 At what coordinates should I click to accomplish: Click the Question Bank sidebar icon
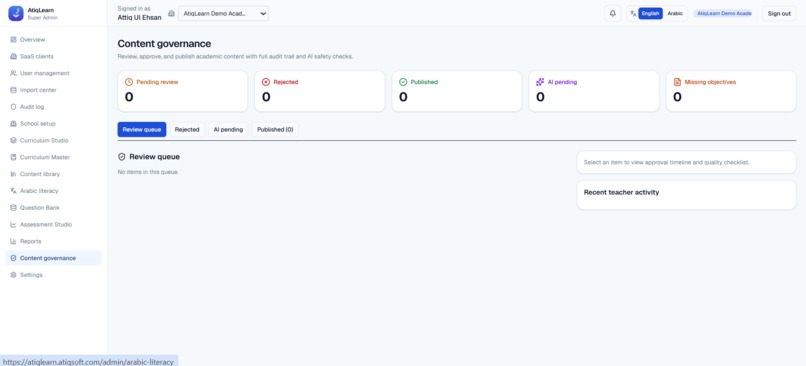point(13,208)
